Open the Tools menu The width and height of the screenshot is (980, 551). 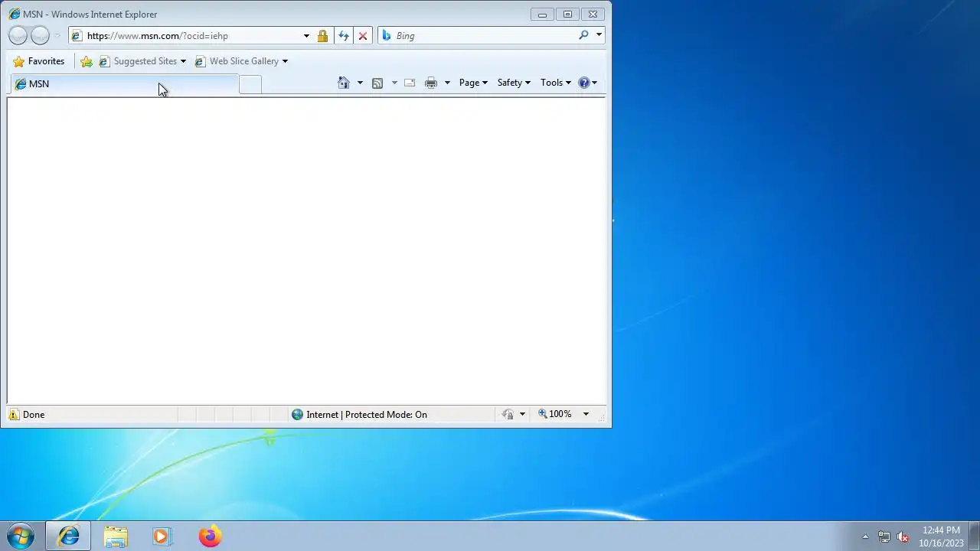pos(556,83)
